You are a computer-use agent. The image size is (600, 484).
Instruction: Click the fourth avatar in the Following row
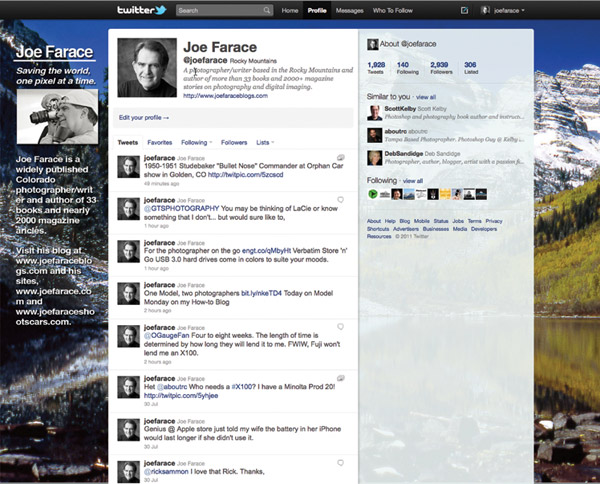coord(409,194)
